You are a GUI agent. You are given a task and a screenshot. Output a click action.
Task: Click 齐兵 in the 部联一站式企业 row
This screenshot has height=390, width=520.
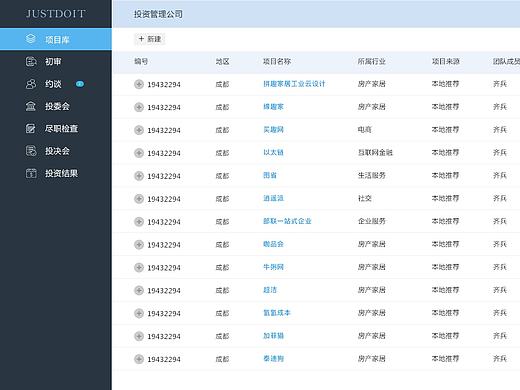pos(500,221)
